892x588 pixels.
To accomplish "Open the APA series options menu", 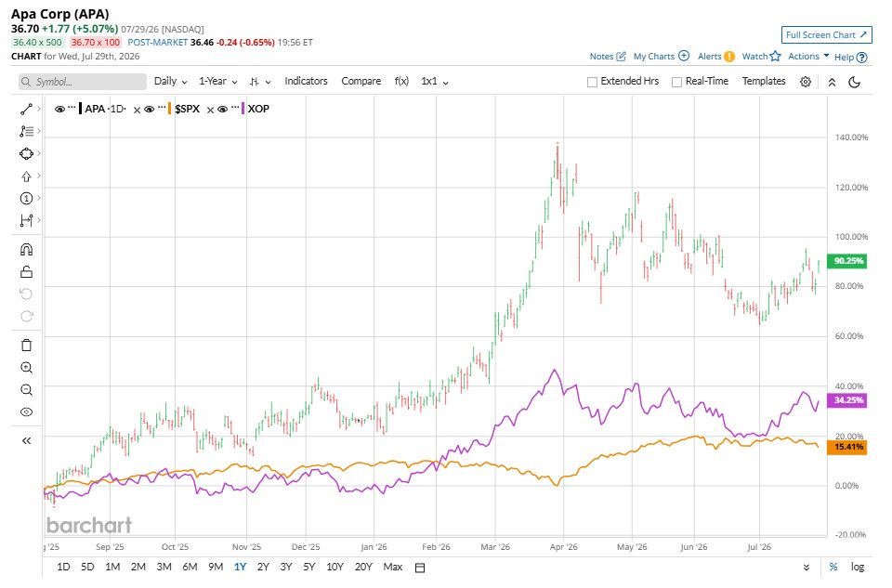I will pyautogui.click(x=72, y=108).
